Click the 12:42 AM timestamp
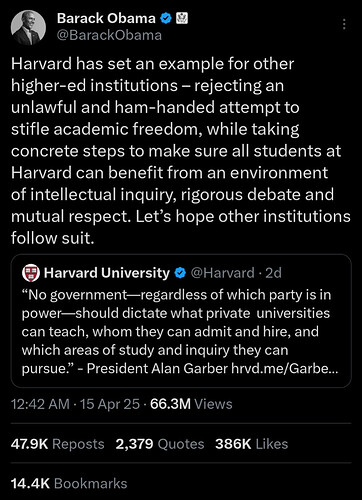 click(x=40, y=404)
